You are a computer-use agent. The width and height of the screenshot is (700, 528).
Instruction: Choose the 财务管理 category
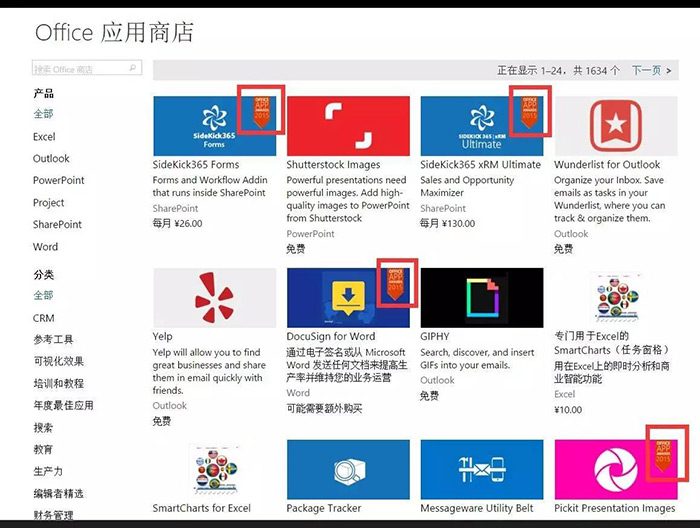[x=53, y=515]
